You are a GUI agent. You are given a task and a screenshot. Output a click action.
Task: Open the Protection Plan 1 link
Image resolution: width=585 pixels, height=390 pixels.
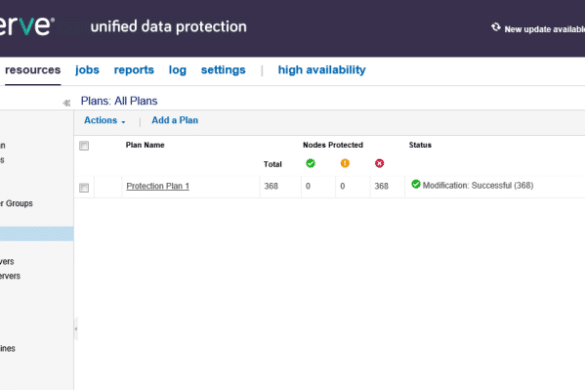[x=158, y=186]
